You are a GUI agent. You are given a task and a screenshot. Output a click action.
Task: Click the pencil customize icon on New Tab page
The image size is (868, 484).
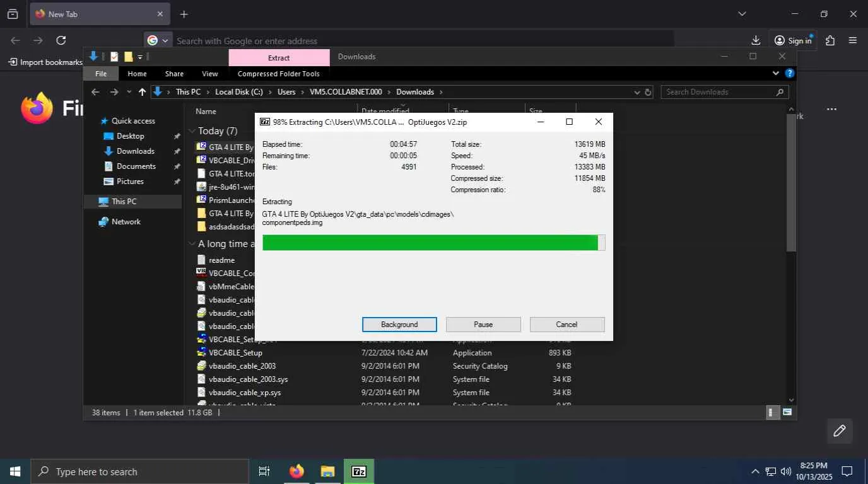(840, 431)
